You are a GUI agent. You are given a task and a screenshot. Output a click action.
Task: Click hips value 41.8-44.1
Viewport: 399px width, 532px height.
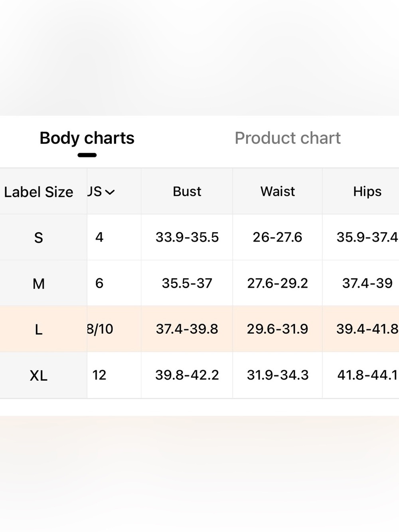pos(367,375)
